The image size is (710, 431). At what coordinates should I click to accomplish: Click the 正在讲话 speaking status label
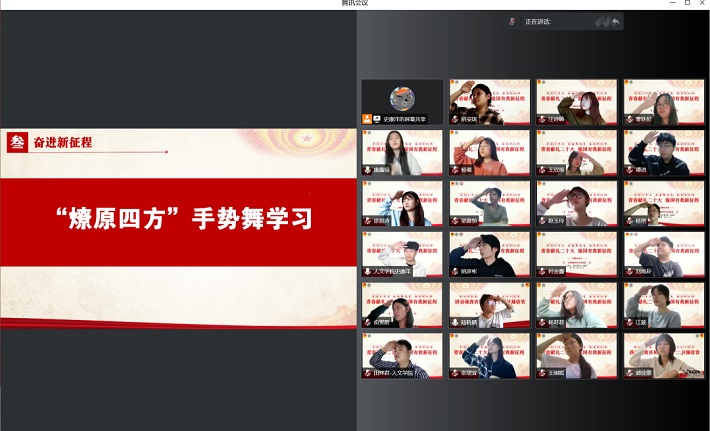(x=538, y=21)
